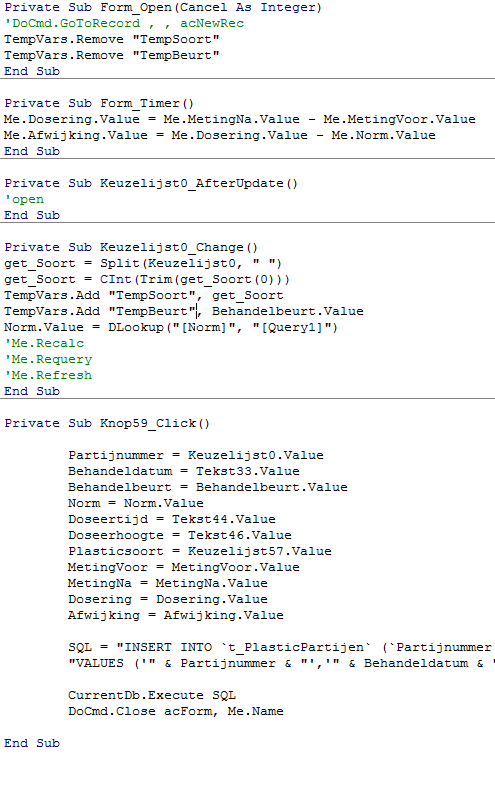The image size is (495, 800).
Task: Click the TempVars.Remove "TempBeurt" line
Action: click(112, 55)
